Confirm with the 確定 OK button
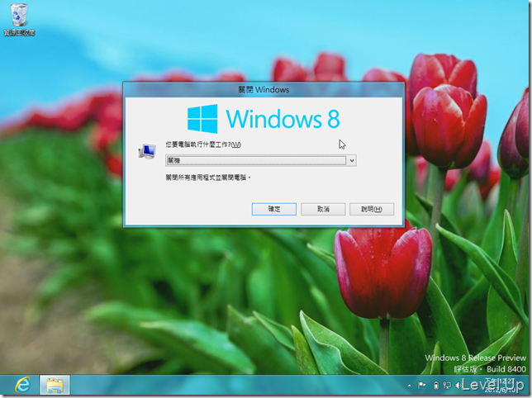532x398 pixels. (x=274, y=209)
